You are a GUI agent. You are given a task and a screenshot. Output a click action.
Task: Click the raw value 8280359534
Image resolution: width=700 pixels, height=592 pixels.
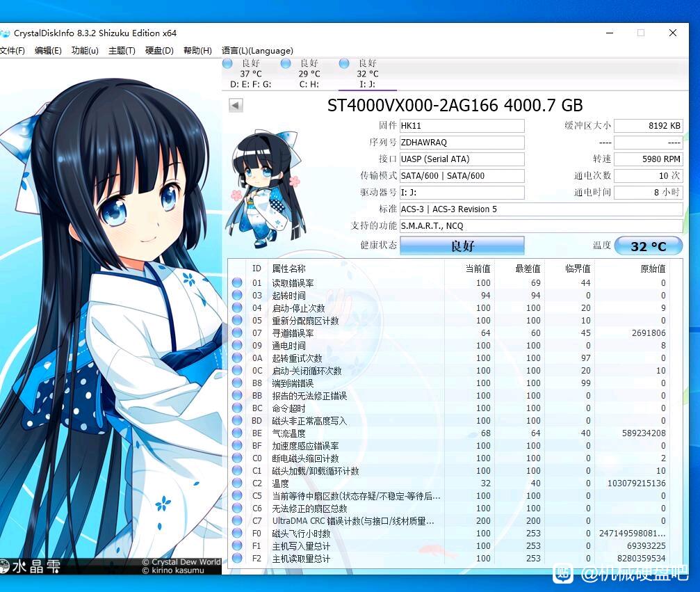[x=641, y=558]
